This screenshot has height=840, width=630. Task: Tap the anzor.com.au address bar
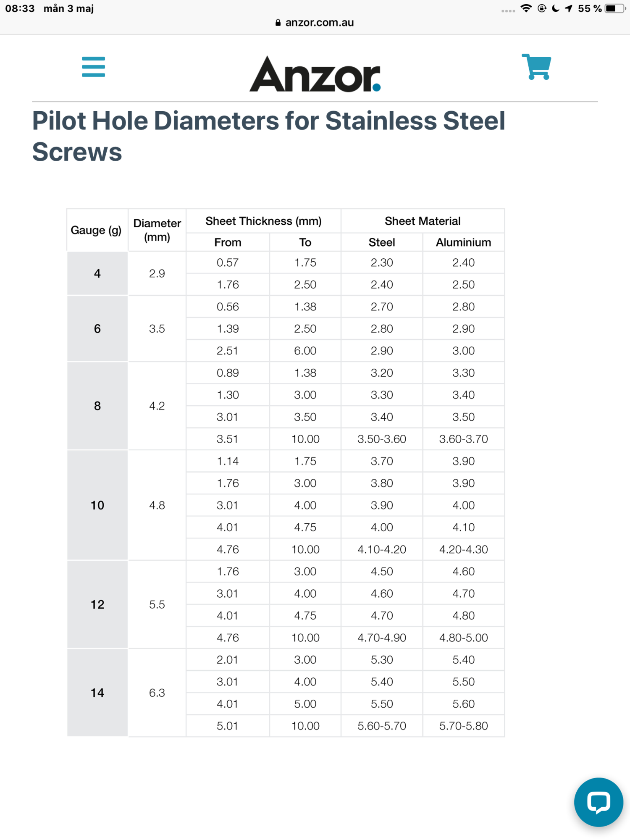click(315, 23)
